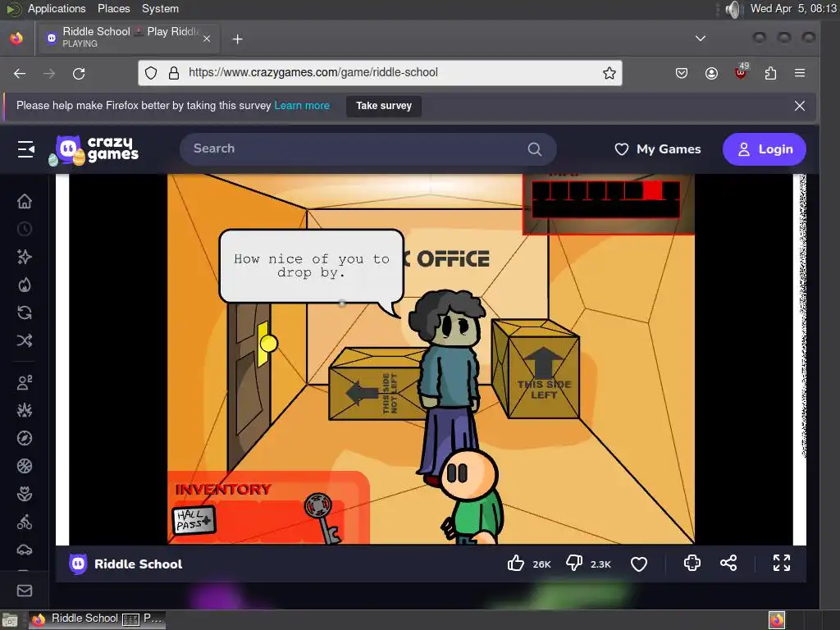Open uBlock Origin extension icon
Screen dimensions: 840x630
(742, 72)
